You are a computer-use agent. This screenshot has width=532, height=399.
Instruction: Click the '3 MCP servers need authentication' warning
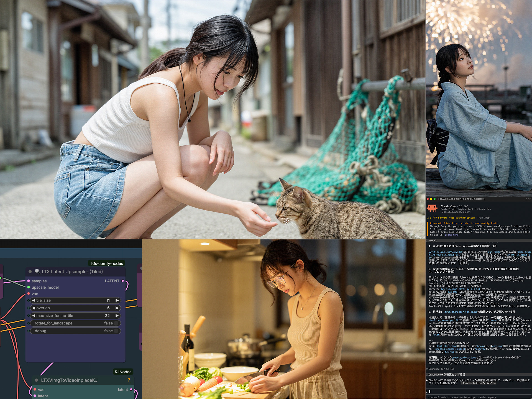tap(452, 218)
